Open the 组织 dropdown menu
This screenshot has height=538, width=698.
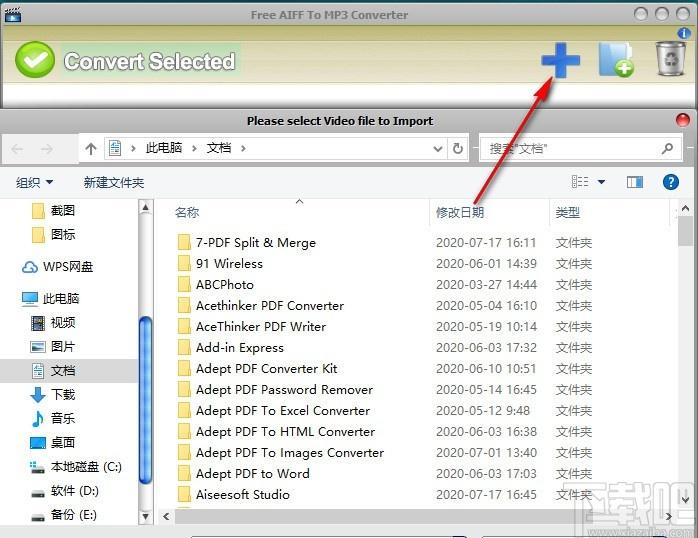(34, 182)
